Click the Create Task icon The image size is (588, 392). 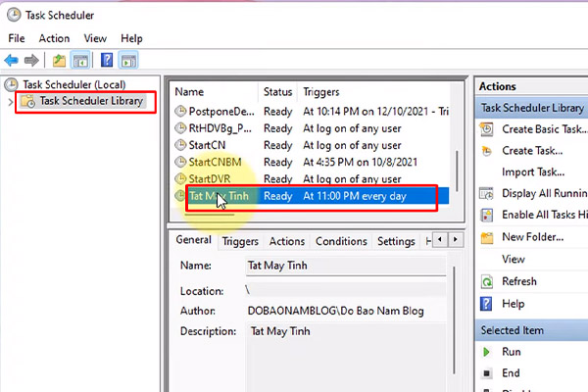click(x=486, y=151)
